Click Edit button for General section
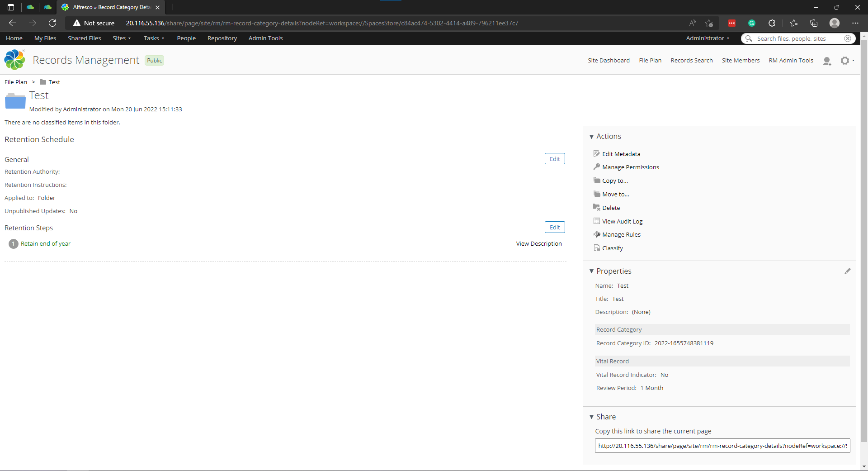 point(555,159)
